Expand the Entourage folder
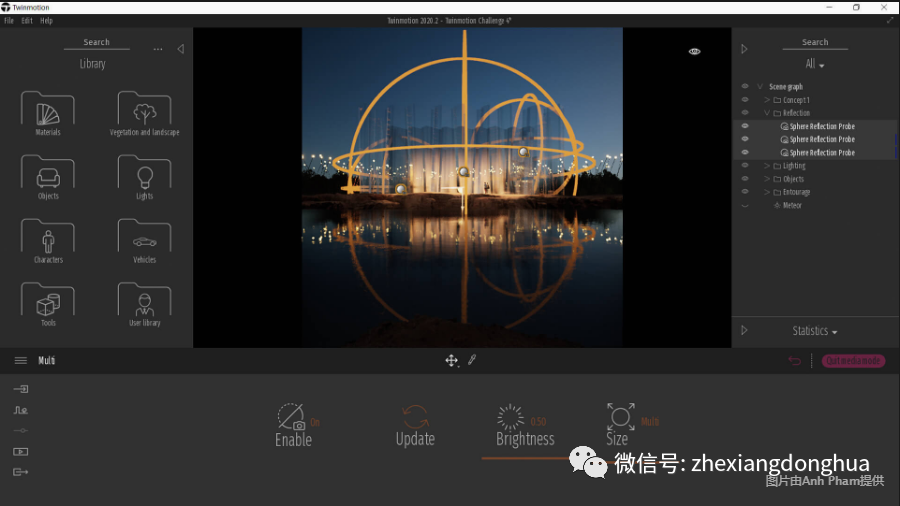The width and height of the screenshot is (900, 506). [x=767, y=192]
